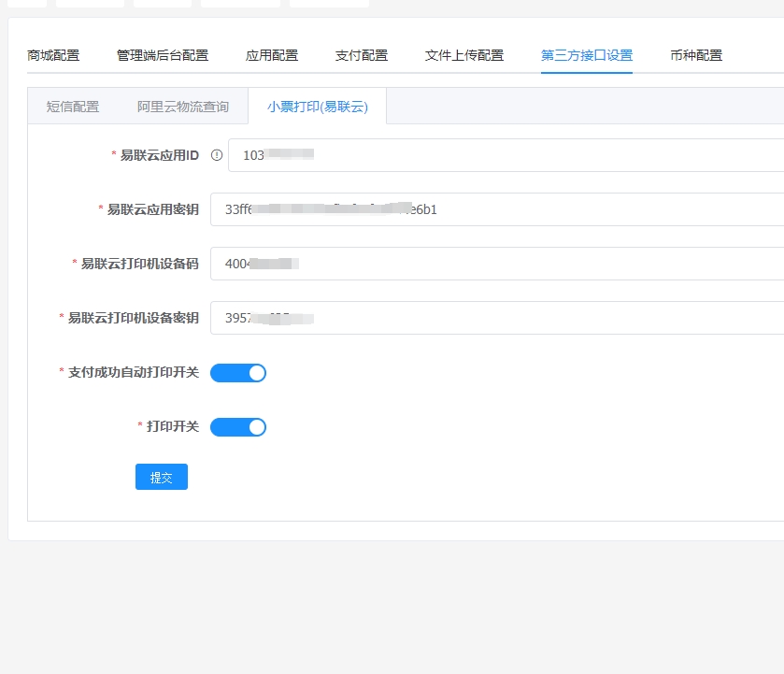784x674 pixels.
Task: Open the 应用配置 tab
Action: click(x=272, y=55)
